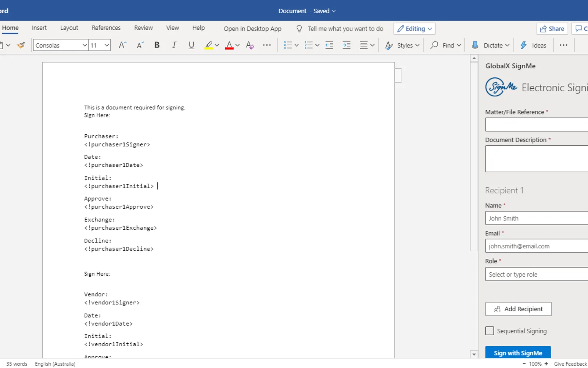This screenshot has height=368, width=588.
Task: Open the font size dropdown
Action: click(107, 45)
